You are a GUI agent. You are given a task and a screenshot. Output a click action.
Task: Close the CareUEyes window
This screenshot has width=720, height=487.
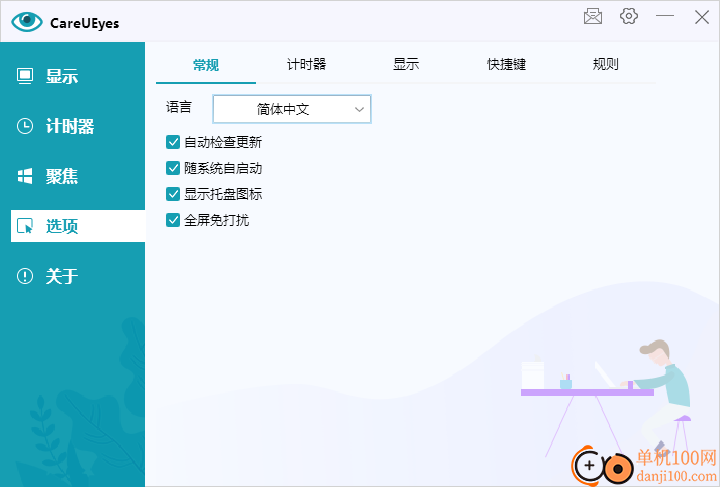pyautogui.click(x=701, y=17)
